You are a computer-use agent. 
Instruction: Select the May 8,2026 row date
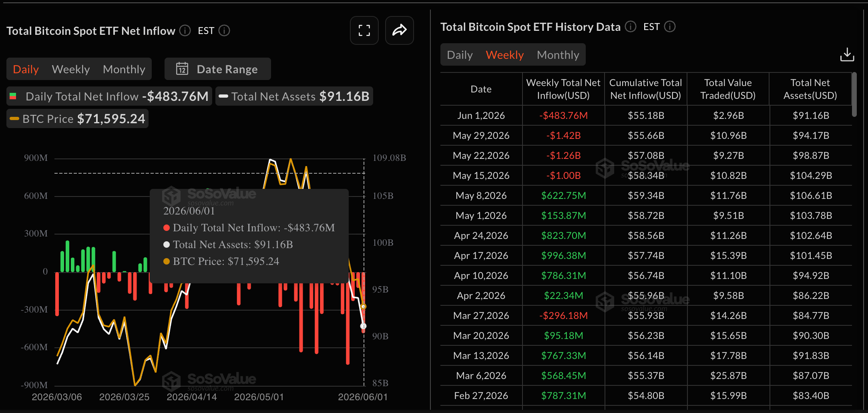481,196
